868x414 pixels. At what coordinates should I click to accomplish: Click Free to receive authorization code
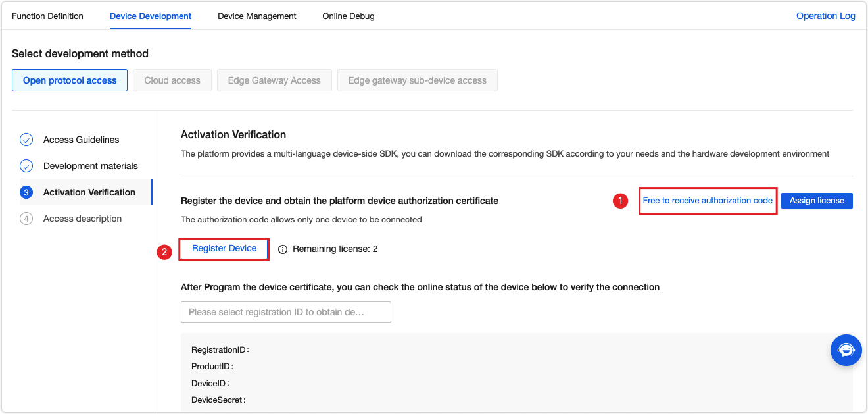[x=708, y=201]
